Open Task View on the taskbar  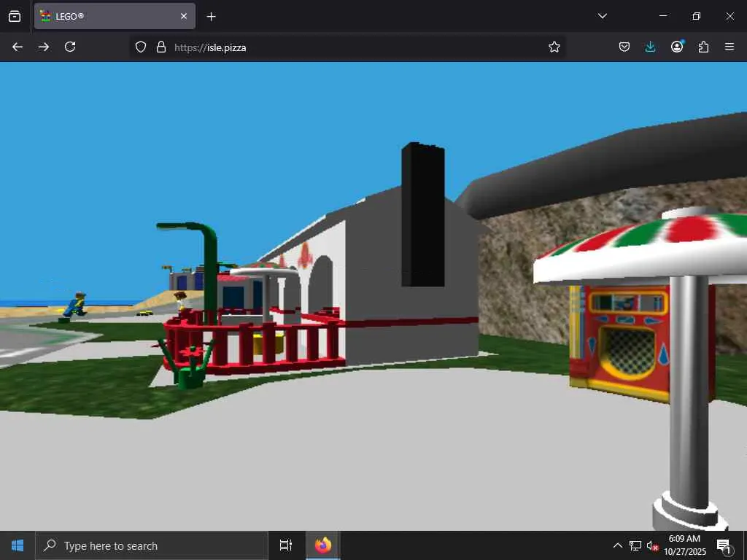click(286, 545)
